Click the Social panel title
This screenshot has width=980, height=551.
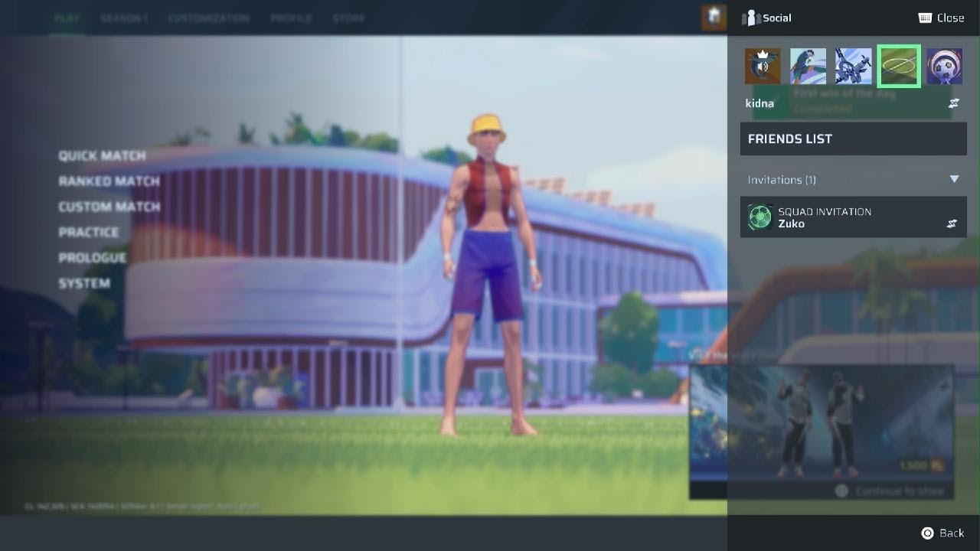(x=777, y=18)
